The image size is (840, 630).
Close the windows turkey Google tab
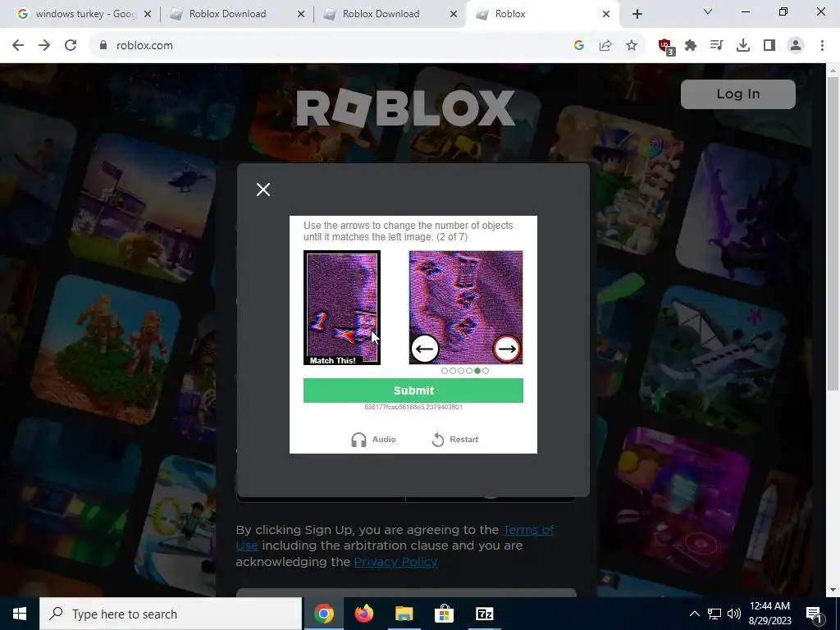click(x=148, y=14)
